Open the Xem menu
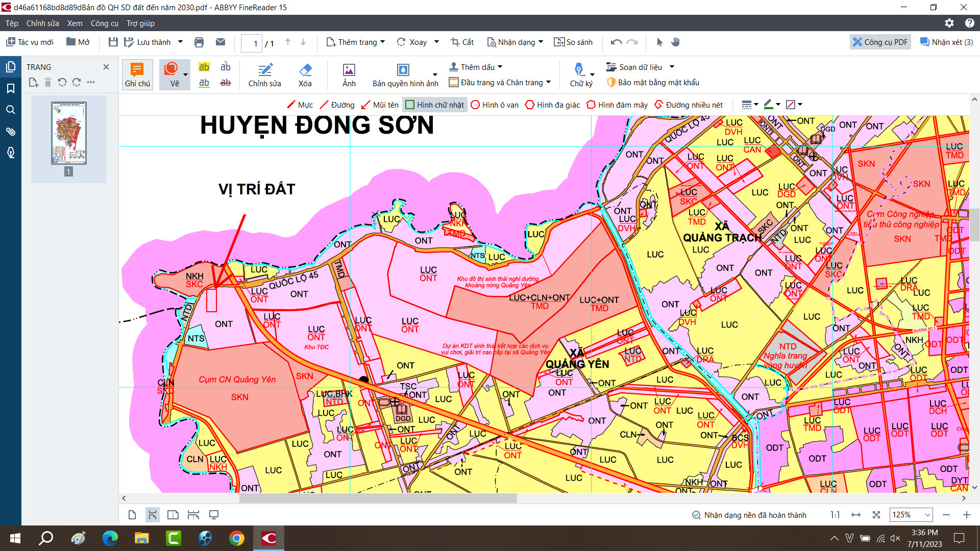Screen dimensions: 980x551 (75, 23)
